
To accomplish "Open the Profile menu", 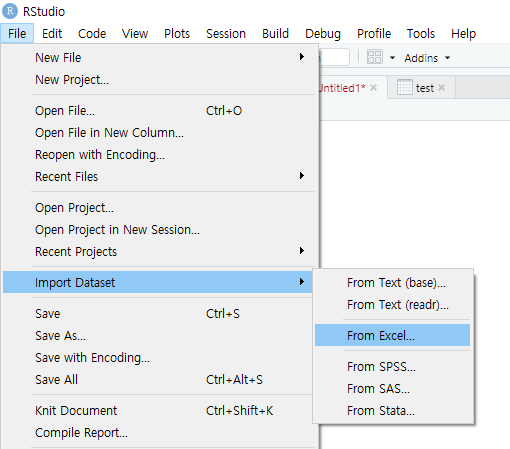I will tap(374, 33).
